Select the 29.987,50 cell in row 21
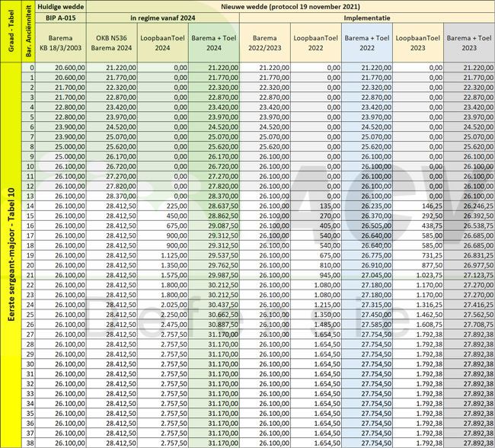Viewport: 495px width, 448px height. [x=214, y=275]
